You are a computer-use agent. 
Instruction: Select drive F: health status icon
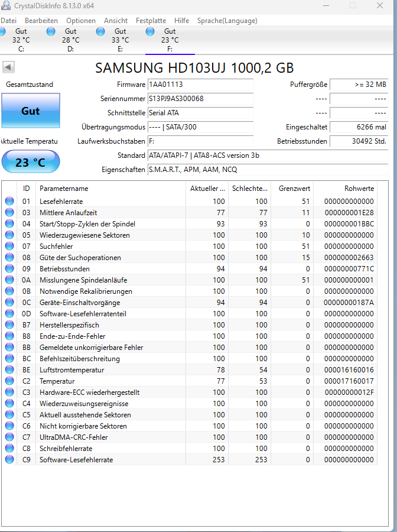[x=150, y=31]
